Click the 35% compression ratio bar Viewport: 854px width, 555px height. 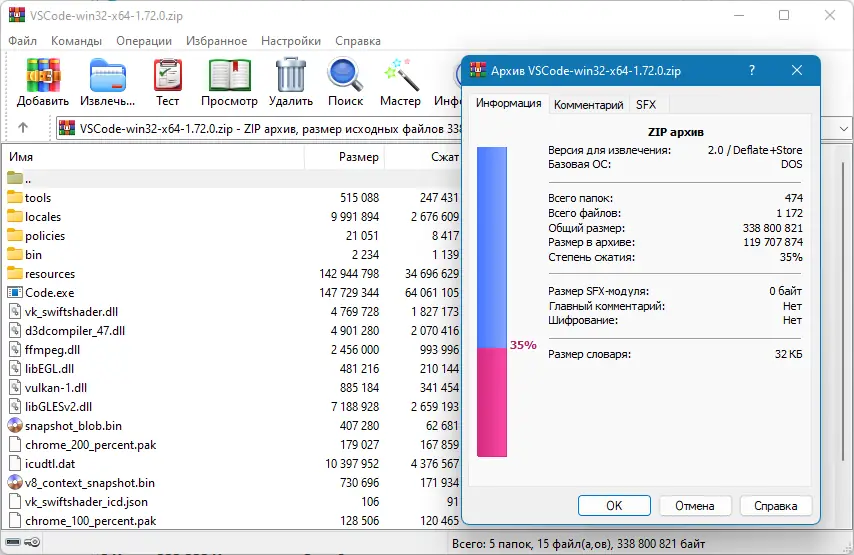[x=492, y=301]
